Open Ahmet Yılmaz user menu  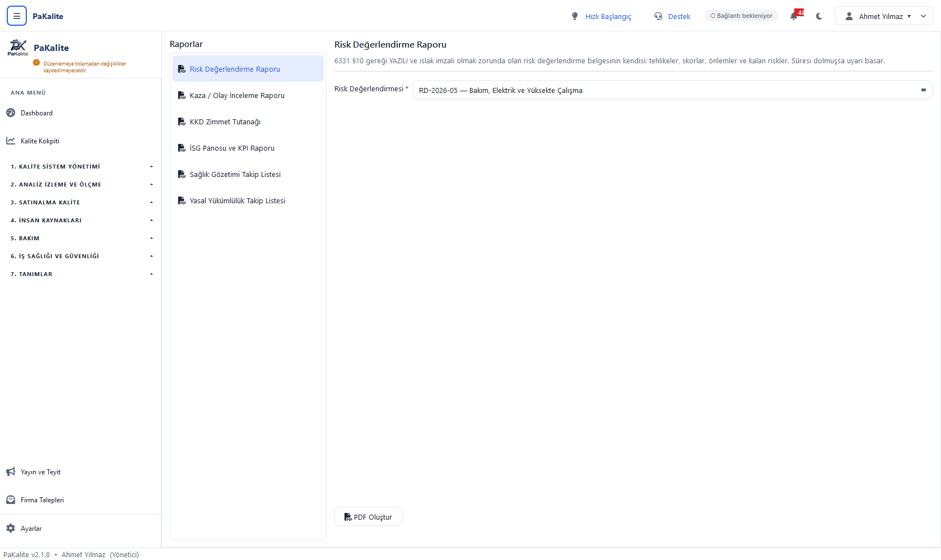coord(884,16)
